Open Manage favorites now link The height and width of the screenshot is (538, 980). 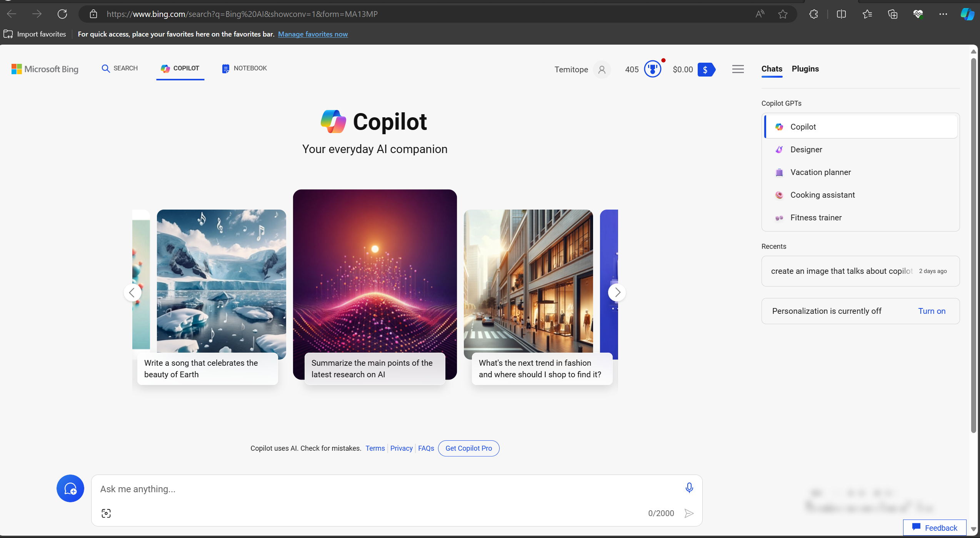click(313, 34)
